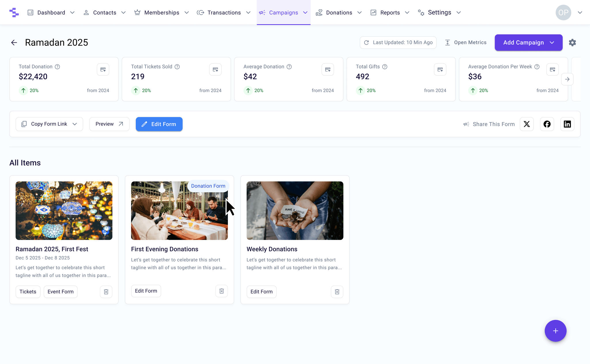Open the Add Campaign dropdown
Viewport: 590px width, 364px height.
pyautogui.click(x=528, y=43)
